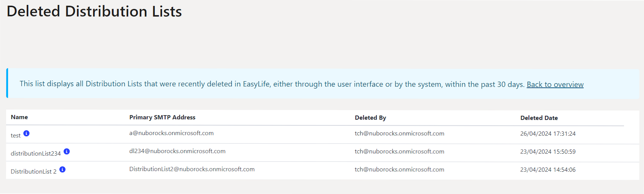
Task: Click Deleted By email in test row
Action: tap(400, 133)
